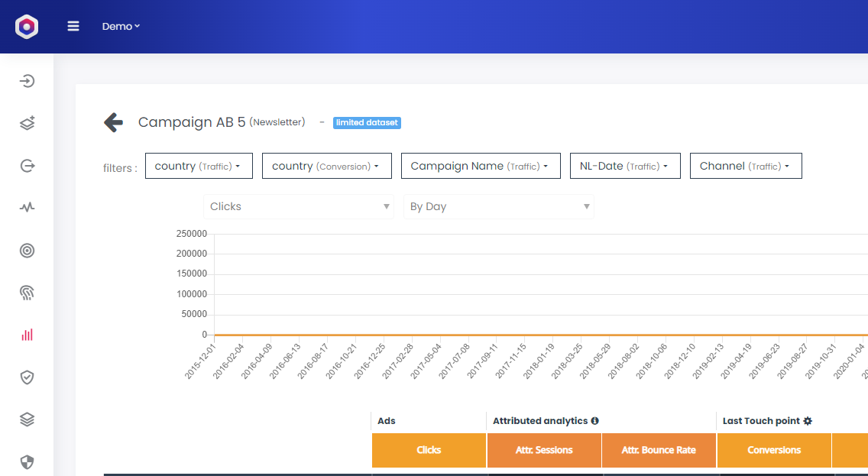Click the back arrow beside Campaign AB 5
The image size is (868, 476).
coord(114,122)
